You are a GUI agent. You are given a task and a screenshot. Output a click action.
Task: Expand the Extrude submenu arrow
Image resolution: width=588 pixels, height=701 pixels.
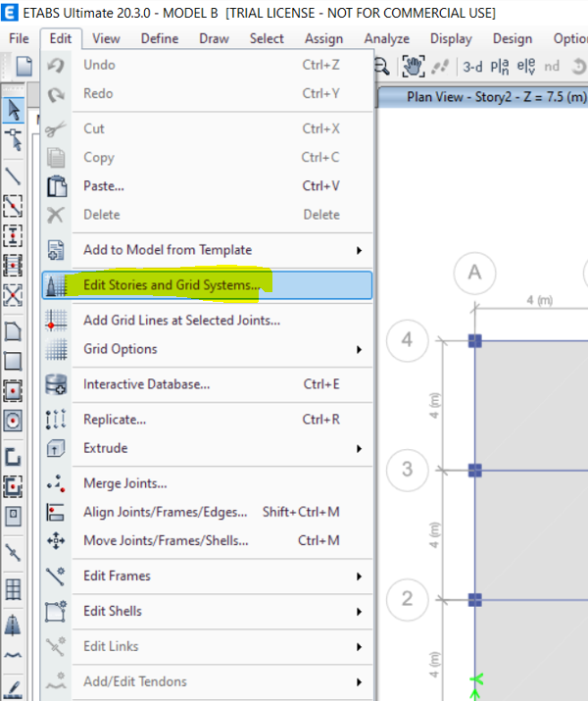pyautogui.click(x=360, y=449)
